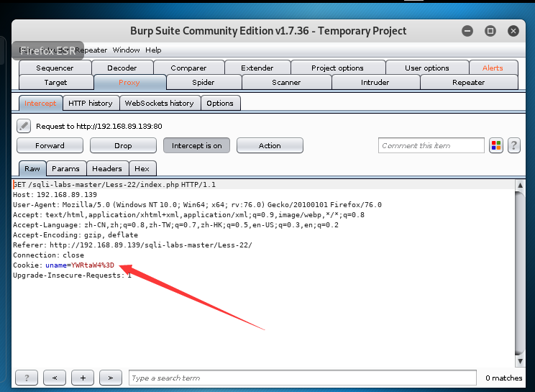The height and width of the screenshot is (392, 535).
Task: Go to Project options tab
Action: coord(337,68)
